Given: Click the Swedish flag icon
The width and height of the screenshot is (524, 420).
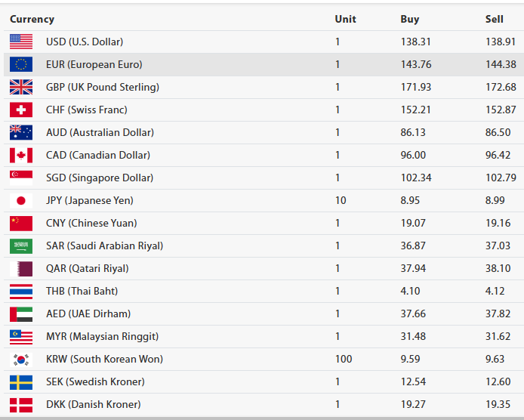Looking at the screenshot, I should (x=21, y=381).
